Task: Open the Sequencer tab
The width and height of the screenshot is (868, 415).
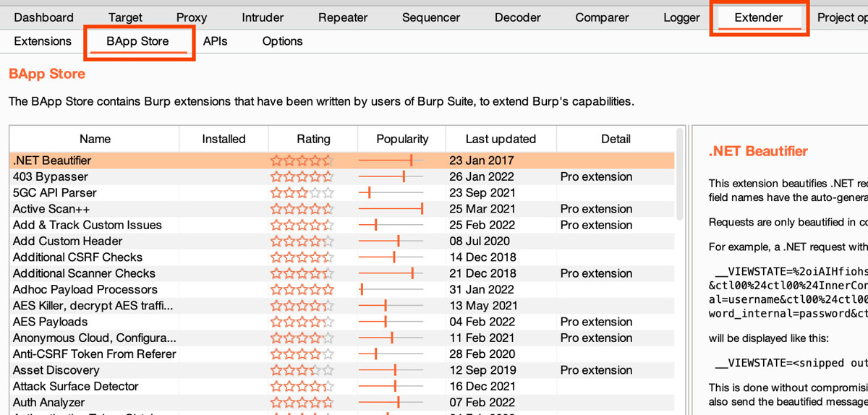Action: (x=431, y=17)
